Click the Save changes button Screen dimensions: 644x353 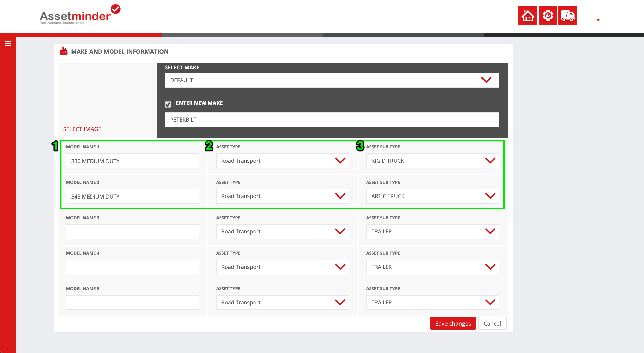pyautogui.click(x=453, y=323)
